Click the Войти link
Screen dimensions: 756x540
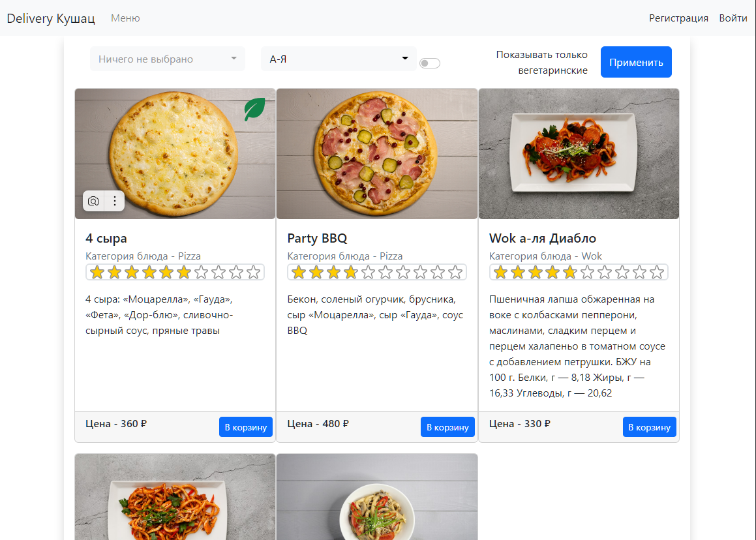(733, 18)
